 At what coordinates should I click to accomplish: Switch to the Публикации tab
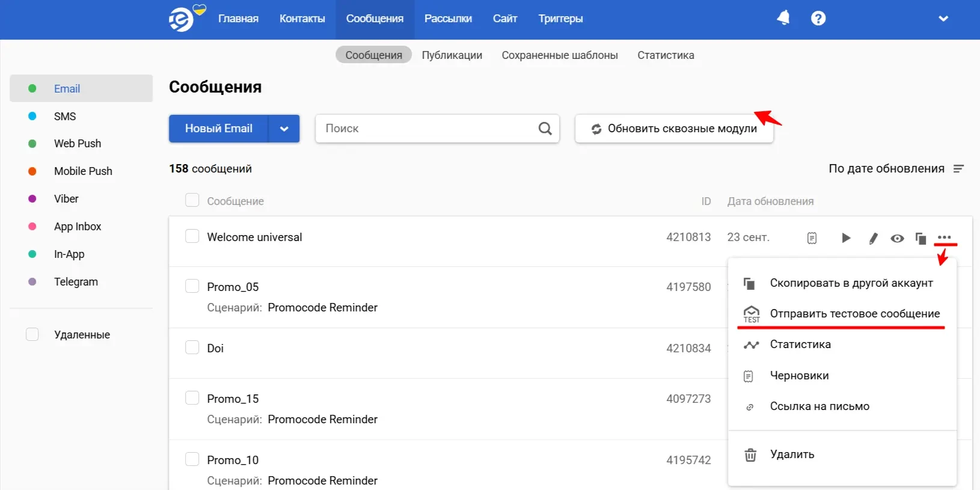click(x=452, y=55)
